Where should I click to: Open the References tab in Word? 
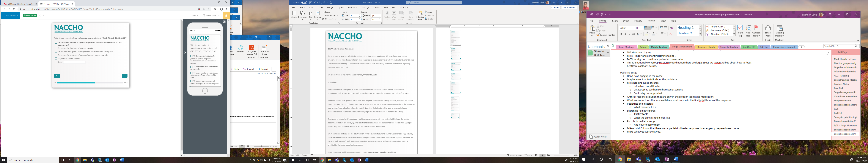[352, 7]
